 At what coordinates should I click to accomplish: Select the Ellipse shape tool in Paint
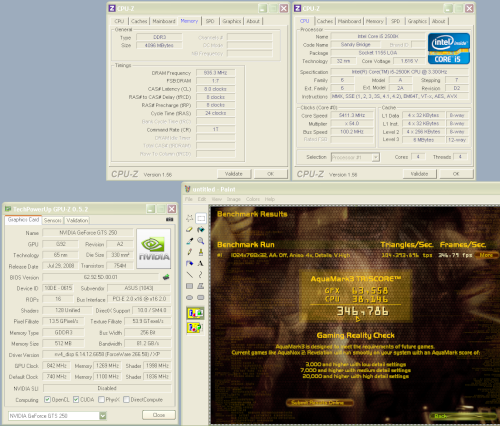click(x=190, y=298)
